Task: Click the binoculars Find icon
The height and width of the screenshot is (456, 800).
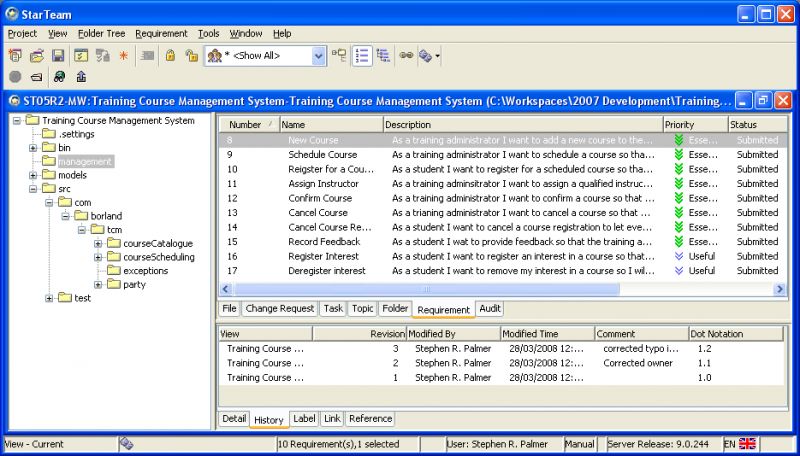Action: (60, 77)
